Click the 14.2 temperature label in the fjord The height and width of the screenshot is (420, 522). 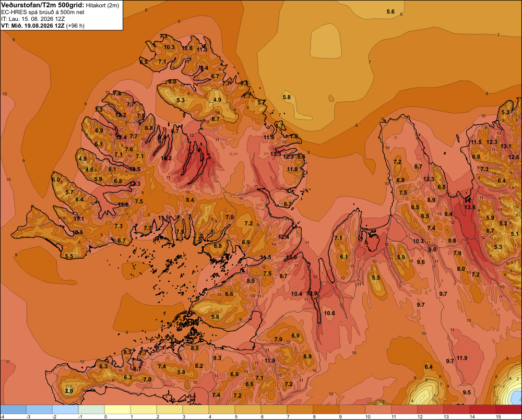166,158
